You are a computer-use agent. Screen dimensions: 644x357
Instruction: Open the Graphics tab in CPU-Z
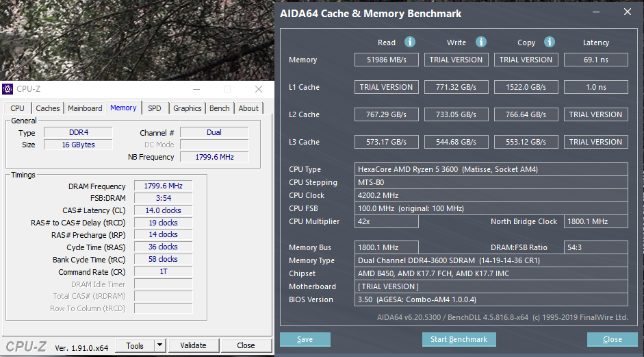[188, 108]
